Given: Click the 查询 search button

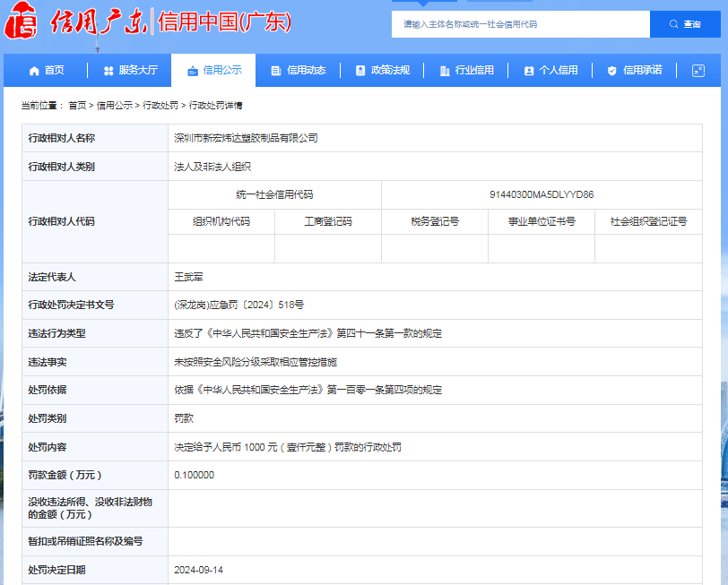Looking at the screenshot, I should tap(685, 24).
